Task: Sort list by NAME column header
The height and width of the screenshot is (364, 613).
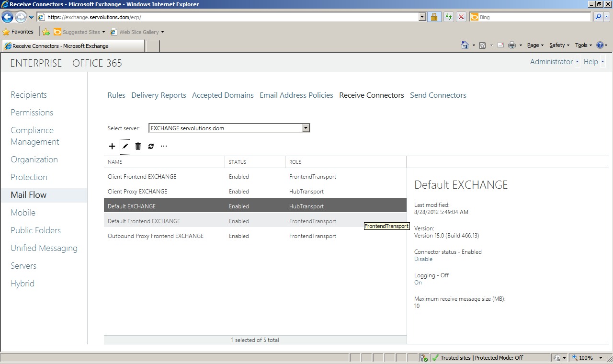Action: [x=164, y=162]
